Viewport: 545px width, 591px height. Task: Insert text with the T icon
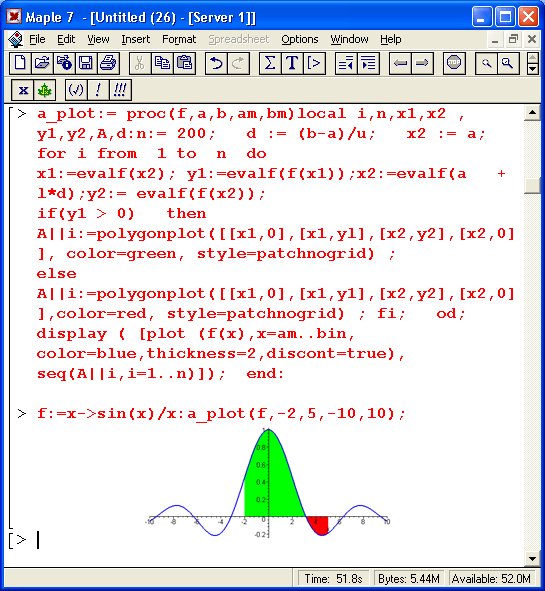point(292,63)
